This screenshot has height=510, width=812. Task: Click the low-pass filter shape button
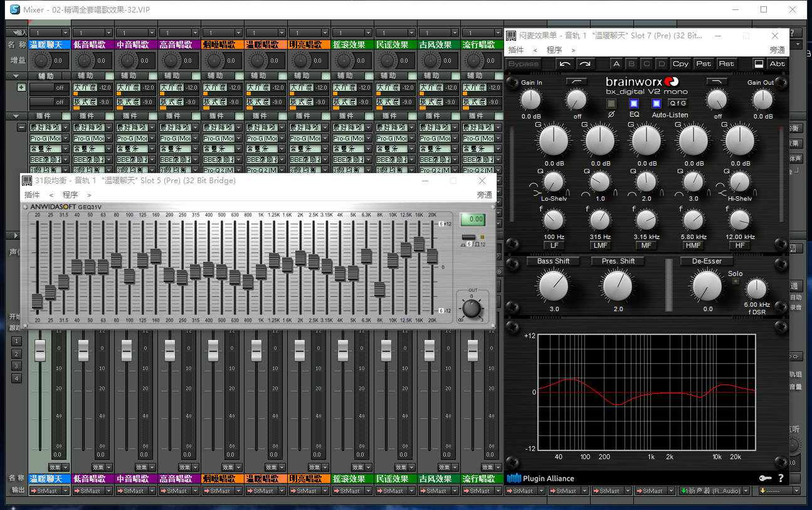(717, 82)
